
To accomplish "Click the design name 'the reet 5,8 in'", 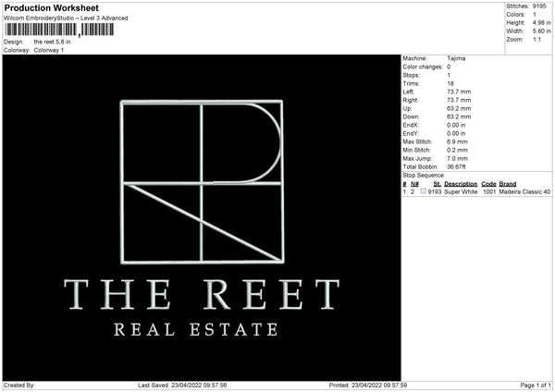I will [x=52, y=42].
